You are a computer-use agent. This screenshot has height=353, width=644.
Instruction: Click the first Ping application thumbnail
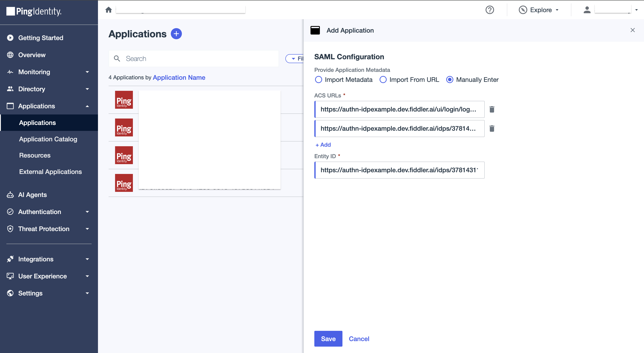coord(124,100)
